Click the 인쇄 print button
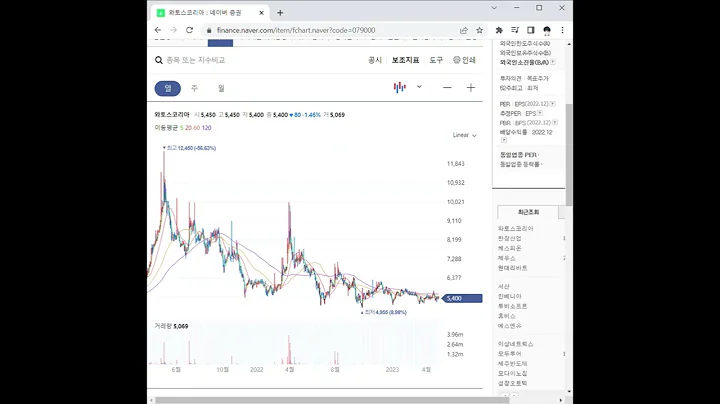Image resolution: width=720 pixels, height=404 pixels. [x=464, y=60]
